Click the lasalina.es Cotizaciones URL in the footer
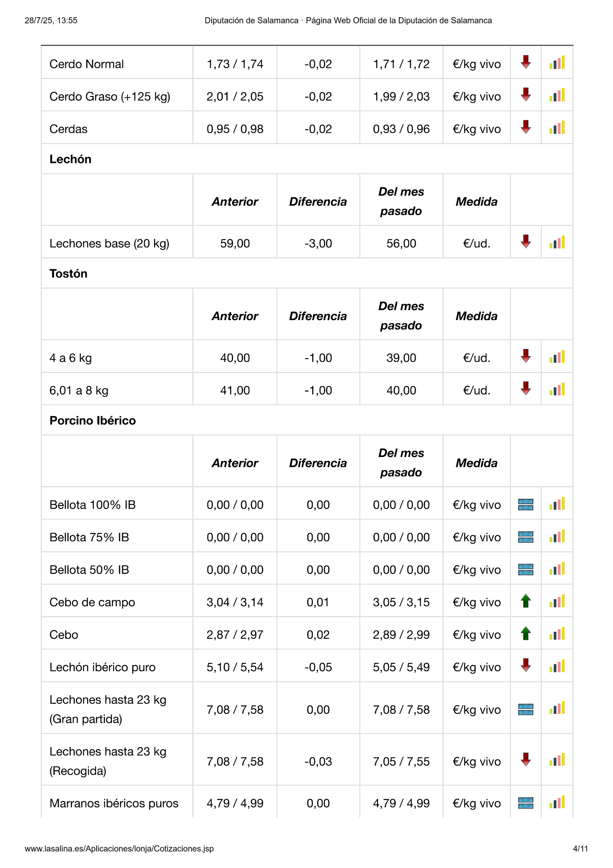Image resolution: width=613 pixels, height=868 pixels. tap(119, 848)
